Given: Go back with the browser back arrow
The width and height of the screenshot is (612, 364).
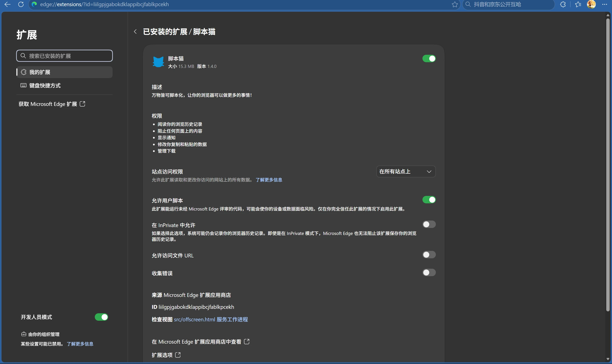Looking at the screenshot, I should (7, 4).
